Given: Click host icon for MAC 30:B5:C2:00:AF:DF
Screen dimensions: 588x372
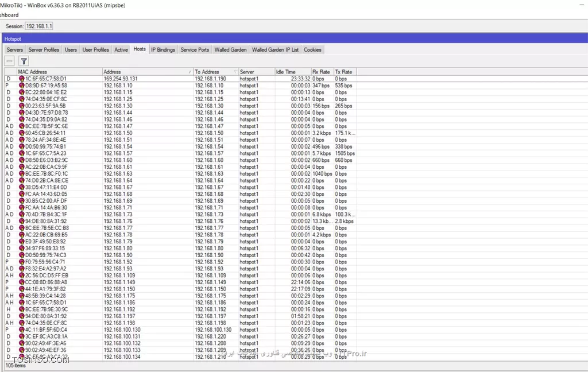Looking at the screenshot, I should [21, 200].
